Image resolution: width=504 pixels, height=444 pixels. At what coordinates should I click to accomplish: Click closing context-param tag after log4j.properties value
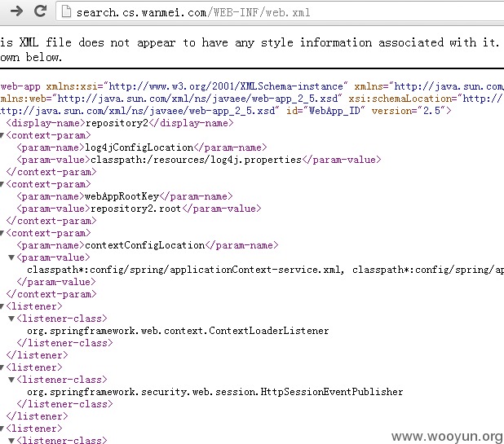[x=51, y=172]
